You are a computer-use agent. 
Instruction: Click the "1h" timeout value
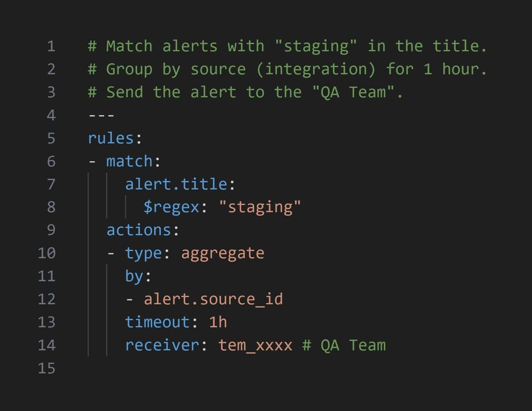tap(218, 322)
